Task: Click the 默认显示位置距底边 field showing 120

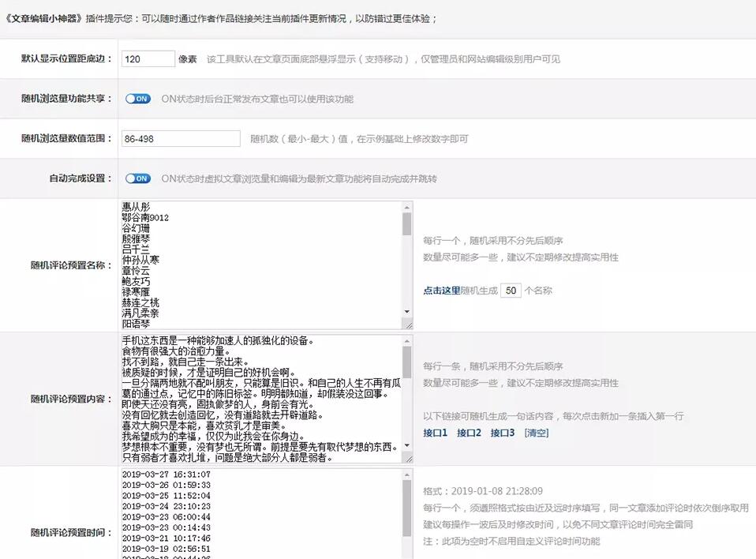Action: tap(148, 59)
